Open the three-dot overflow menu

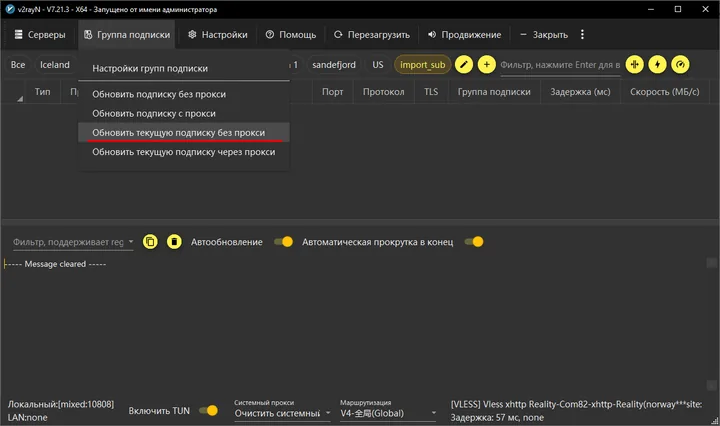582,34
